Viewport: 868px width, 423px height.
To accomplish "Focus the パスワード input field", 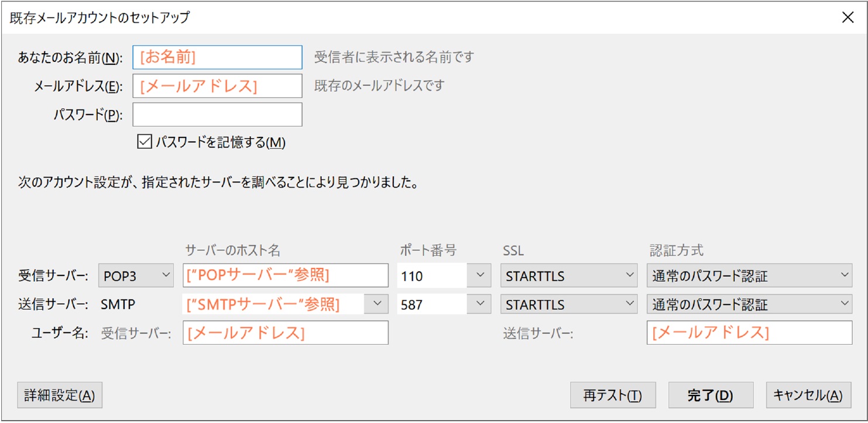I will [218, 115].
